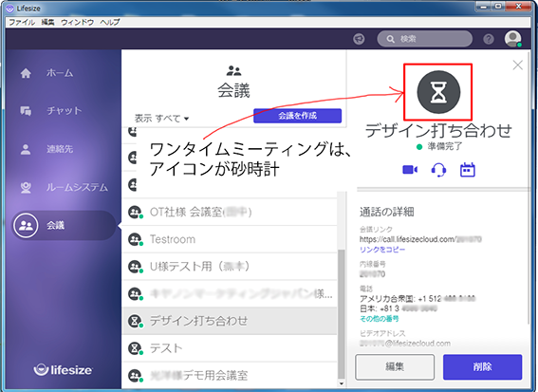Click the 会議 header people icon
This screenshot has height=392, width=538.
[x=233, y=70]
